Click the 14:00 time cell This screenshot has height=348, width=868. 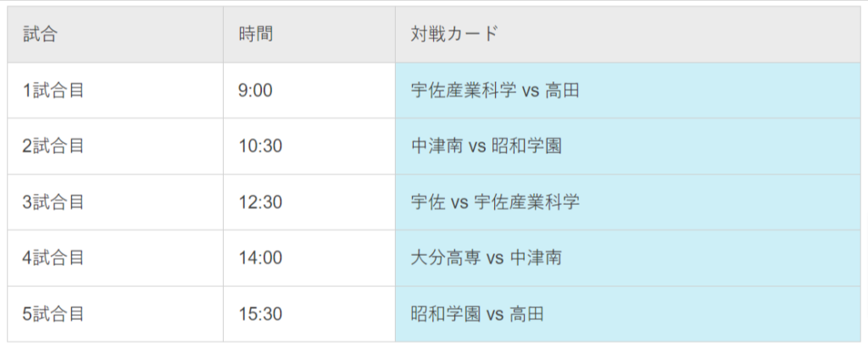coord(309,257)
